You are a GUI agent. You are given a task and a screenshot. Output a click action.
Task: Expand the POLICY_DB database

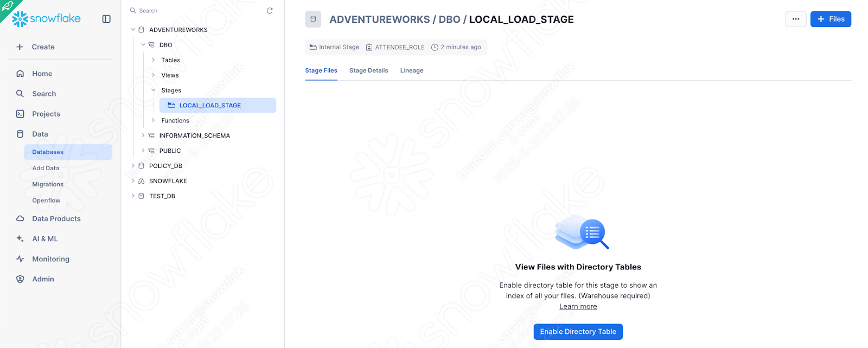pyautogui.click(x=133, y=166)
